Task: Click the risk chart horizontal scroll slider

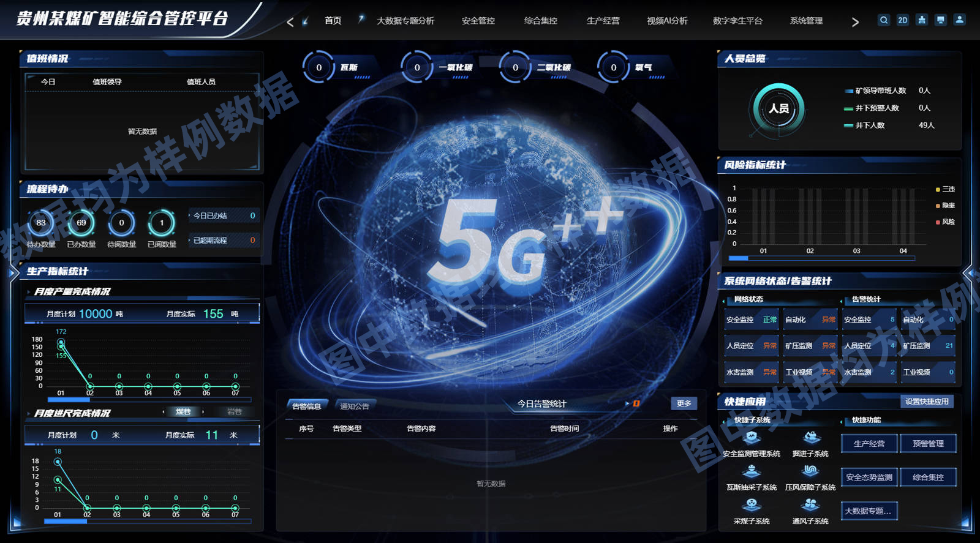Action: pyautogui.click(x=739, y=258)
